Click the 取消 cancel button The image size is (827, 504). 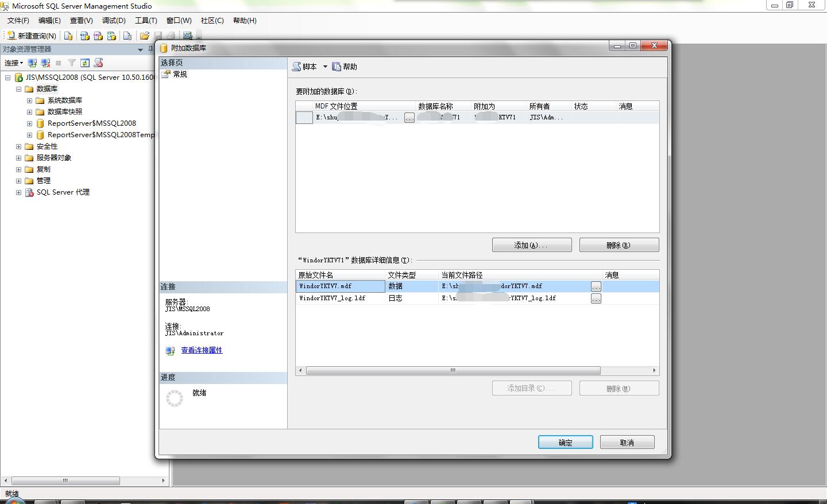[627, 442]
